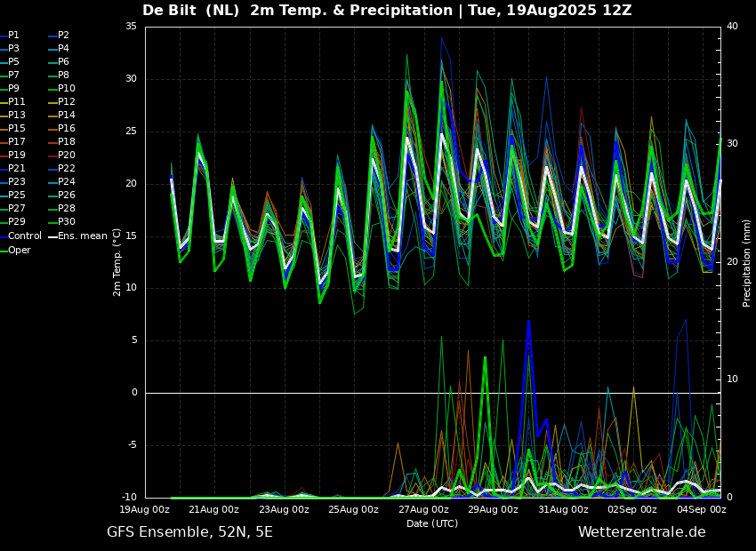This screenshot has width=756, height=551.
Task: Select the Ens. mean legend entry
Action: 77,236
